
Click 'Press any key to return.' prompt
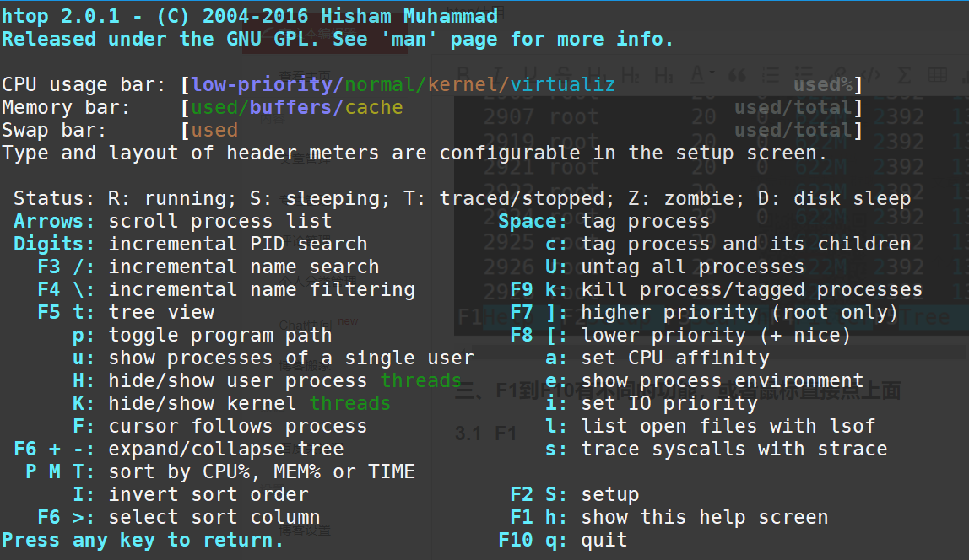[143, 541]
